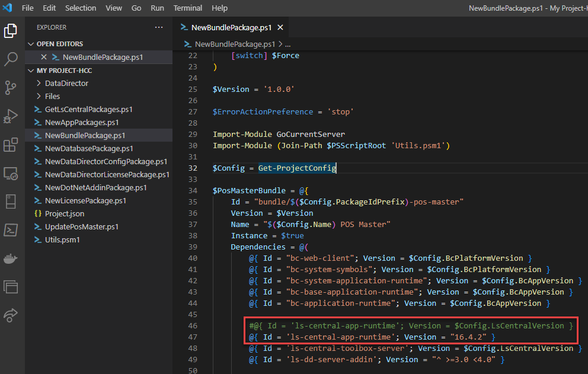Expand the DataDirector folder
Viewport: 588px width, 374px height.
tap(39, 83)
